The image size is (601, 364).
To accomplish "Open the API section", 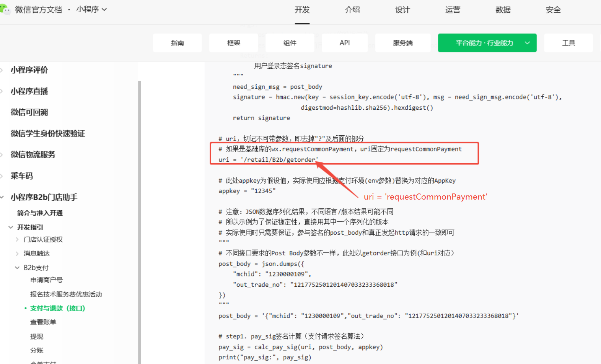I will (345, 43).
